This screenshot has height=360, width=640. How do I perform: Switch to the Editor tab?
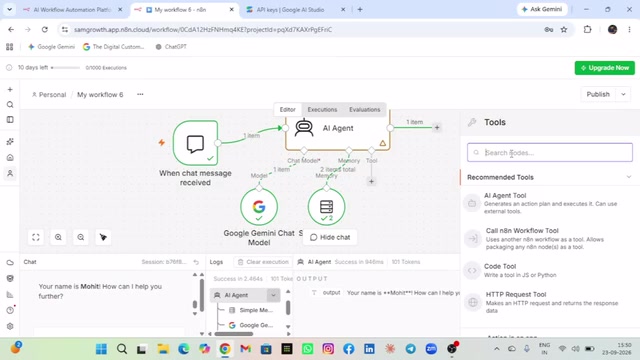point(287,109)
